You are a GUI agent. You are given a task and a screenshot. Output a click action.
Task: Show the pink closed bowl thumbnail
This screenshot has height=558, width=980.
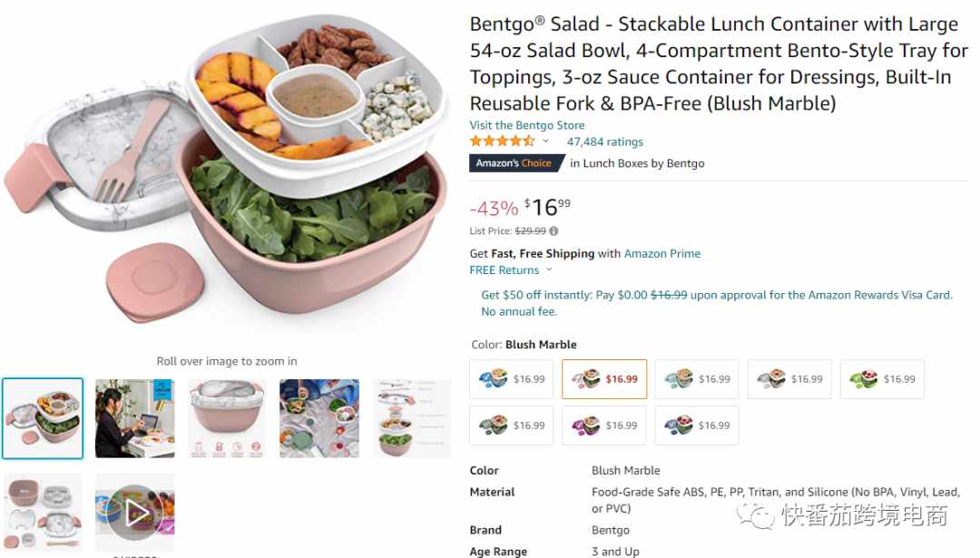[x=228, y=418]
